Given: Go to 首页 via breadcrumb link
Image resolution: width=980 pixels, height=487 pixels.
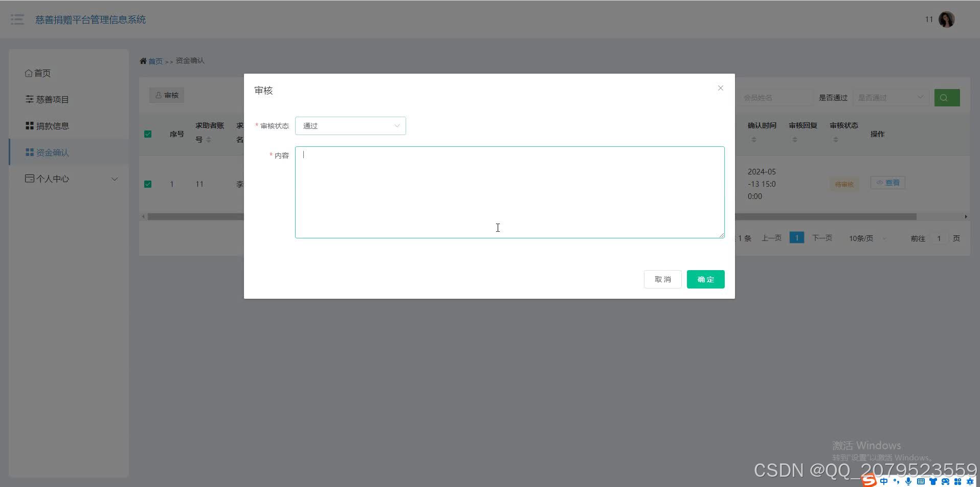Looking at the screenshot, I should tap(155, 61).
